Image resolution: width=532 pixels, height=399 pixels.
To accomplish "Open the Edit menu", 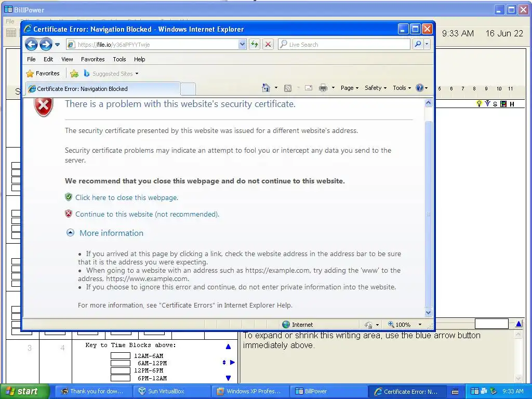I will pos(48,59).
